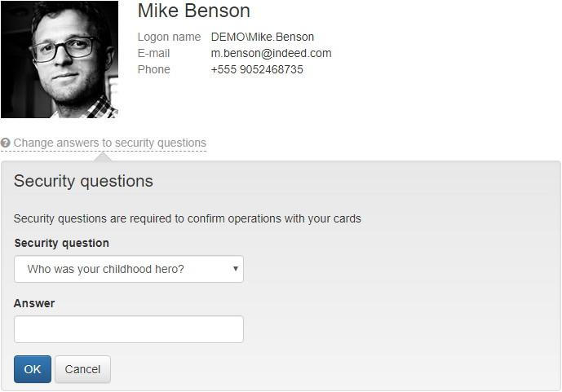Click the phone number +555 9052468735
This screenshot has height=392, width=562.
click(257, 69)
